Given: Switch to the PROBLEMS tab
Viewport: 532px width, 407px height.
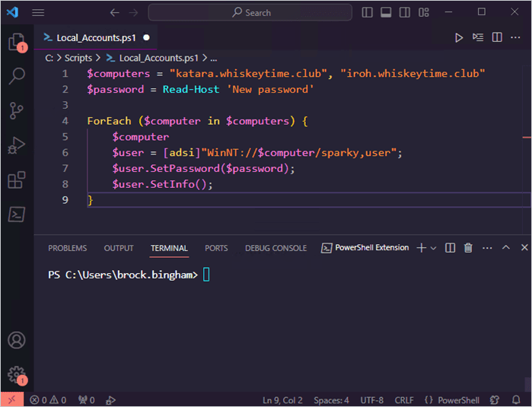Looking at the screenshot, I should pos(68,248).
